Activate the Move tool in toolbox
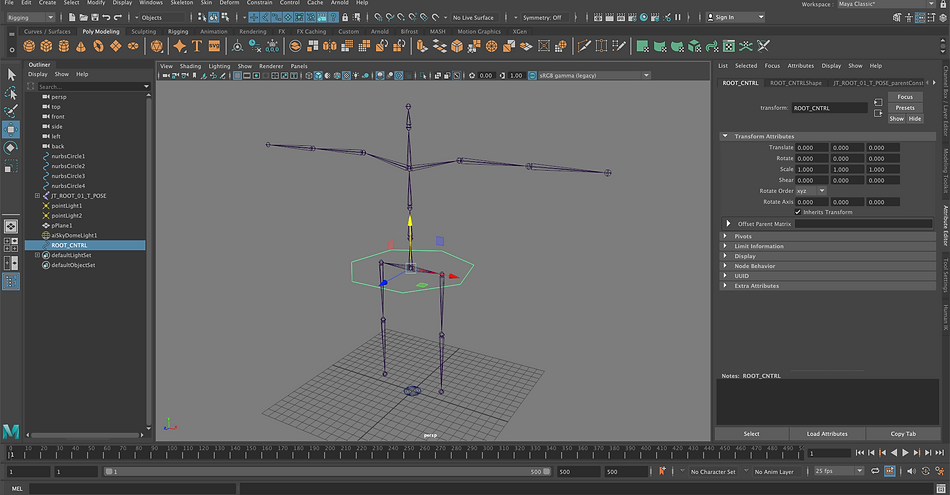The height and width of the screenshot is (495, 950). point(11,129)
